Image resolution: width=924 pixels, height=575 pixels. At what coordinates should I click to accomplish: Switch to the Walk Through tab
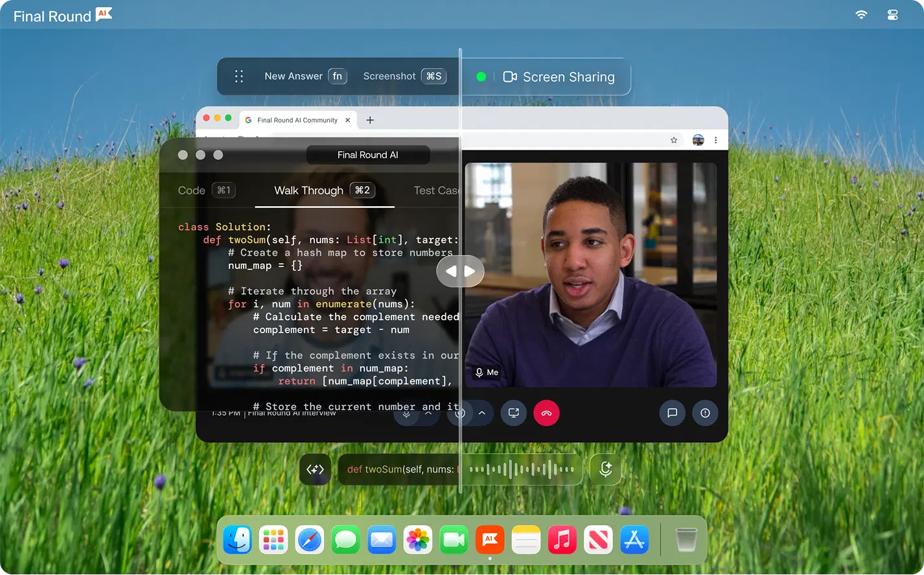click(309, 190)
